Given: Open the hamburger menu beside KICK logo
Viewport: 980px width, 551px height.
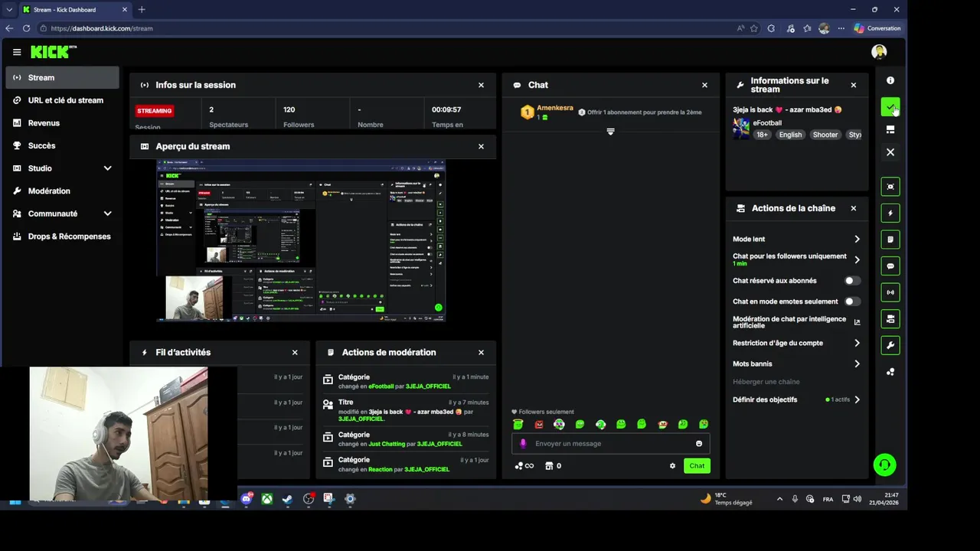Looking at the screenshot, I should 17,52.
